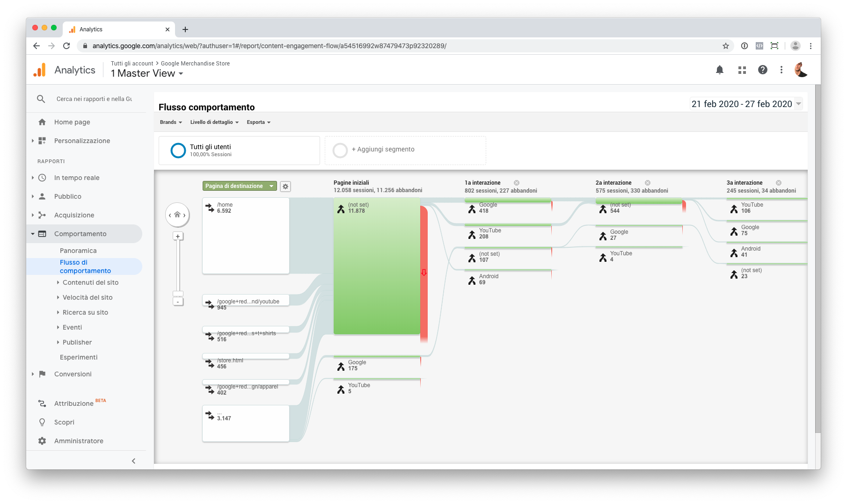
Task: Open the Livello di dettaglio dropdown
Action: point(214,122)
